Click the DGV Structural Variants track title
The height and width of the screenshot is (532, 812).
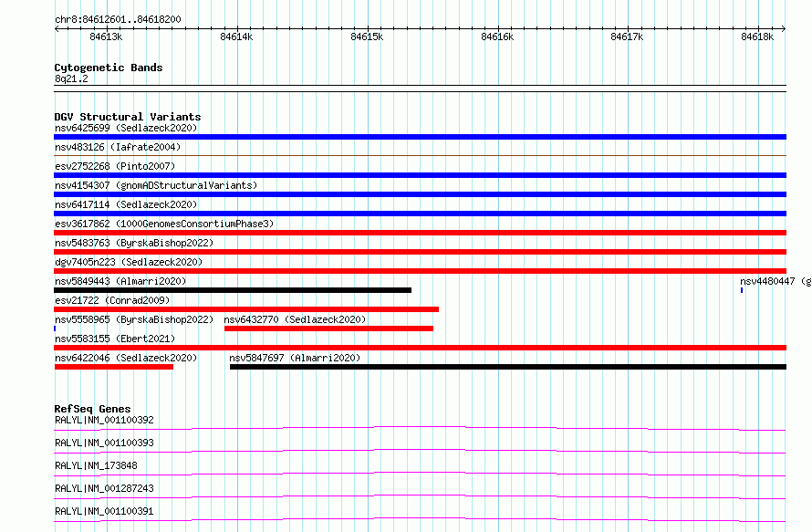click(128, 117)
